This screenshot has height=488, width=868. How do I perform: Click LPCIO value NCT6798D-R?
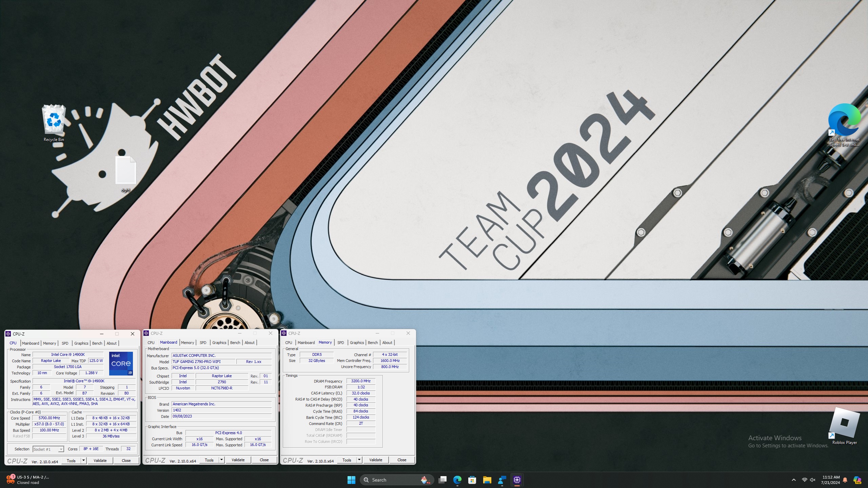click(x=222, y=388)
